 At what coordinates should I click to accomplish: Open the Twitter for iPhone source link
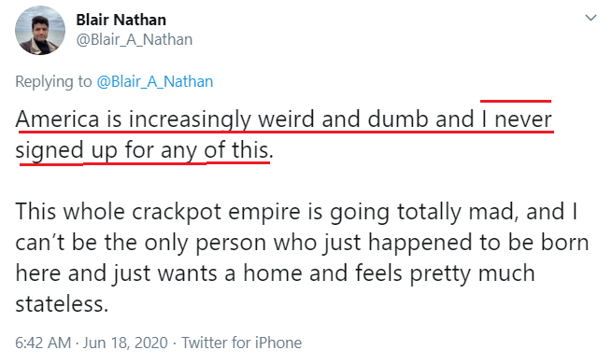tap(241, 343)
